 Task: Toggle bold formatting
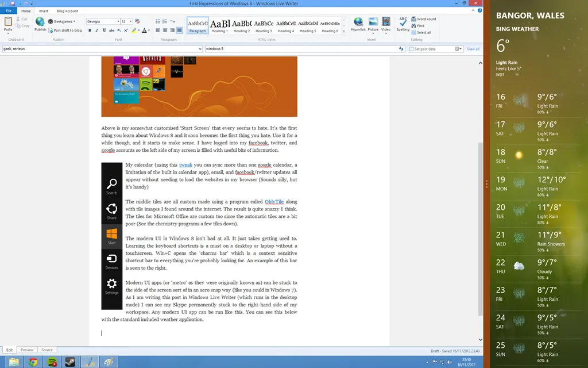[x=90, y=30]
